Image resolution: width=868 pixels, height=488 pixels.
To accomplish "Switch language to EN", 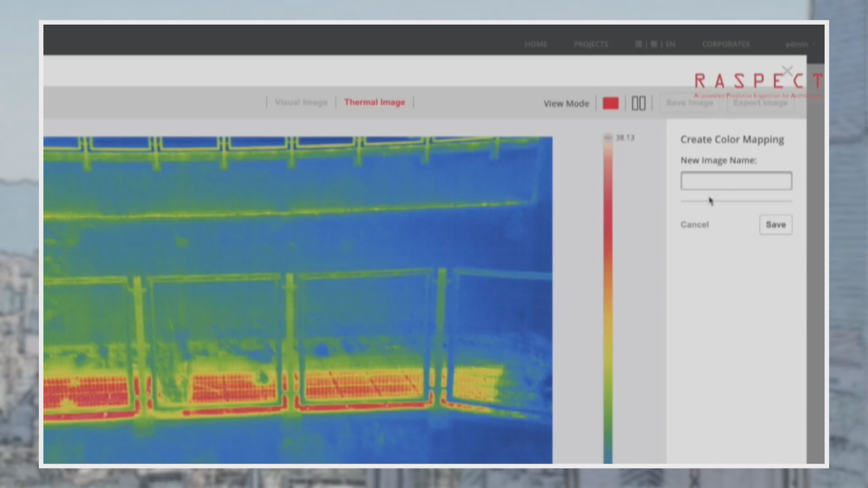I will tap(670, 44).
